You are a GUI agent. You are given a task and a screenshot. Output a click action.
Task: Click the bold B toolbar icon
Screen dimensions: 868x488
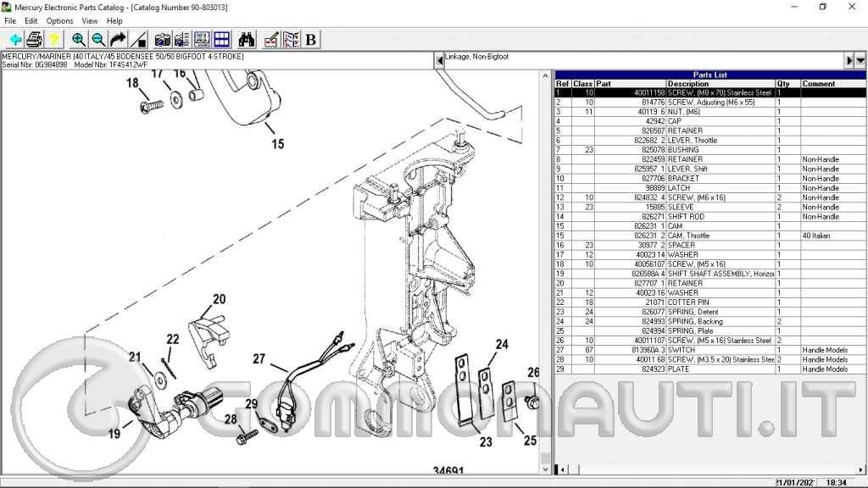[x=311, y=39]
